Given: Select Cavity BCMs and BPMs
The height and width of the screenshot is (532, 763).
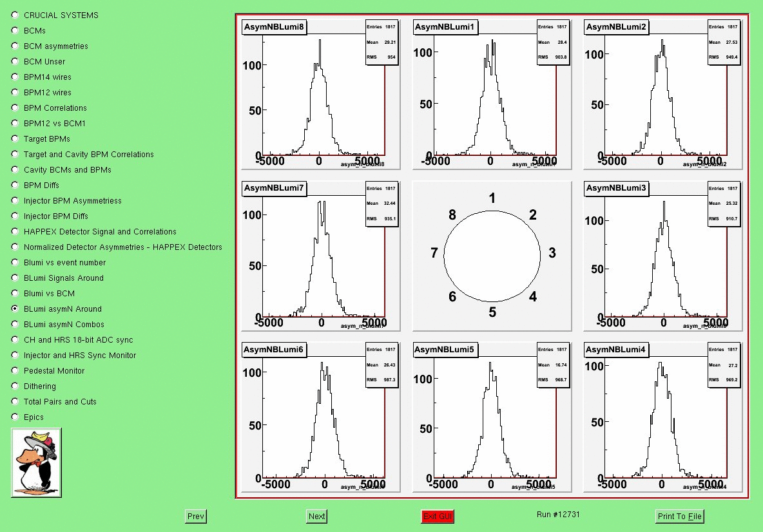Looking at the screenshot, I should click(x=15, y=170).
